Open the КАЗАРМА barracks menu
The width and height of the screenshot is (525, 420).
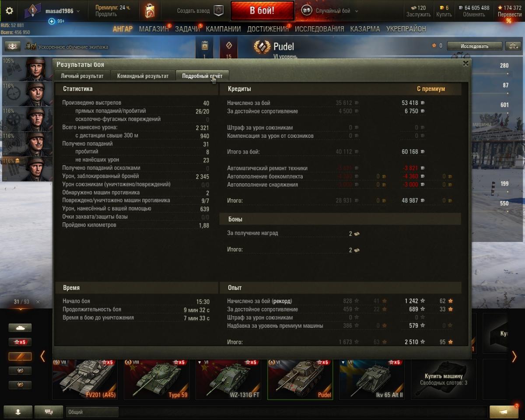tap(365, 29)
